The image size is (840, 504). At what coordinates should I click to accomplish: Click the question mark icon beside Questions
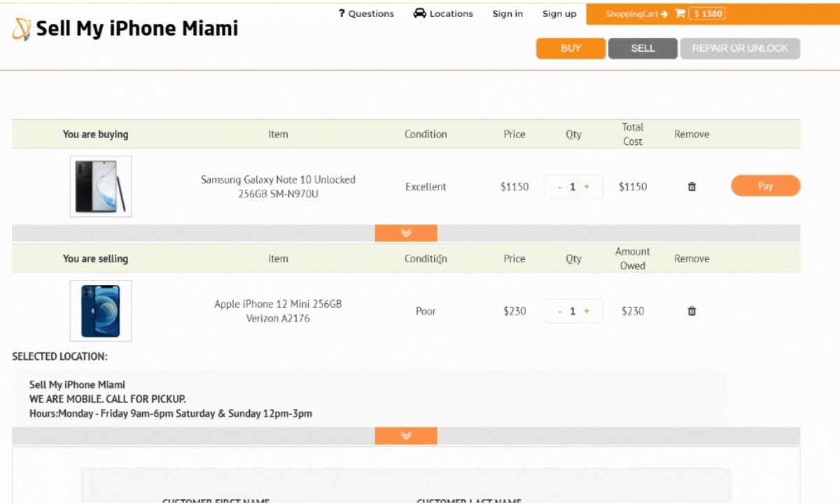[342, 13]
